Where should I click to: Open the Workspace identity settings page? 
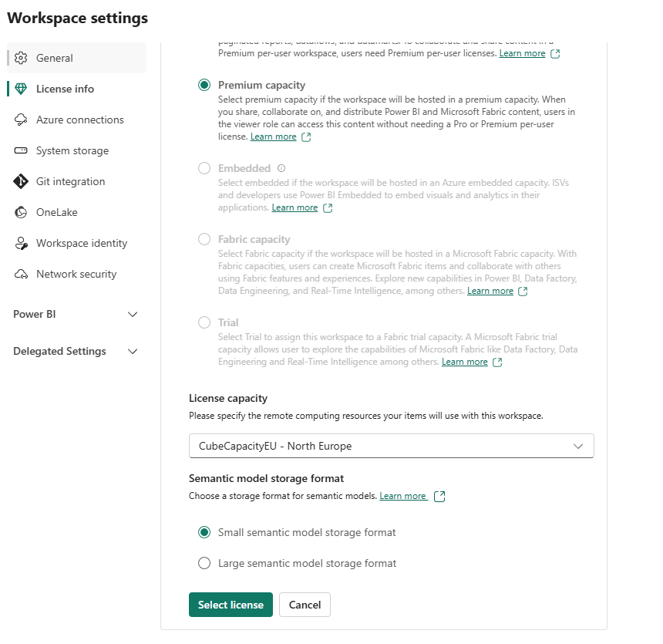coord(82,243)
